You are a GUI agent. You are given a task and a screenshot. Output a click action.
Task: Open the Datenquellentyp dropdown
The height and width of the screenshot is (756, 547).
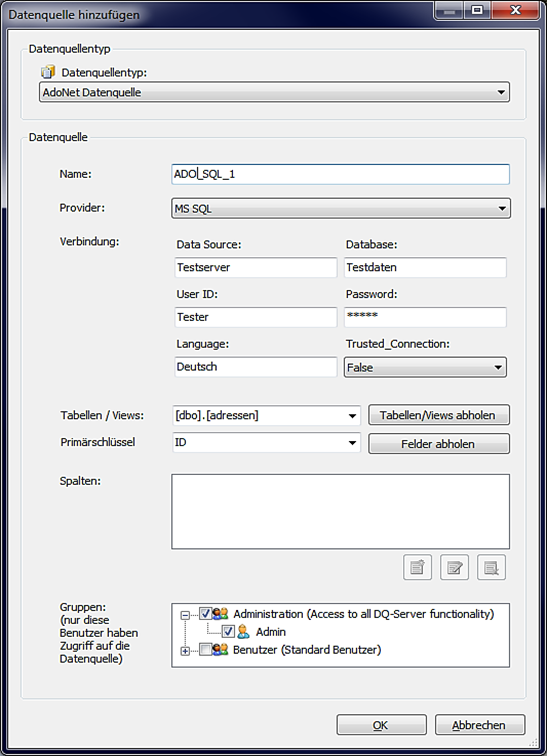coord(274,92)
